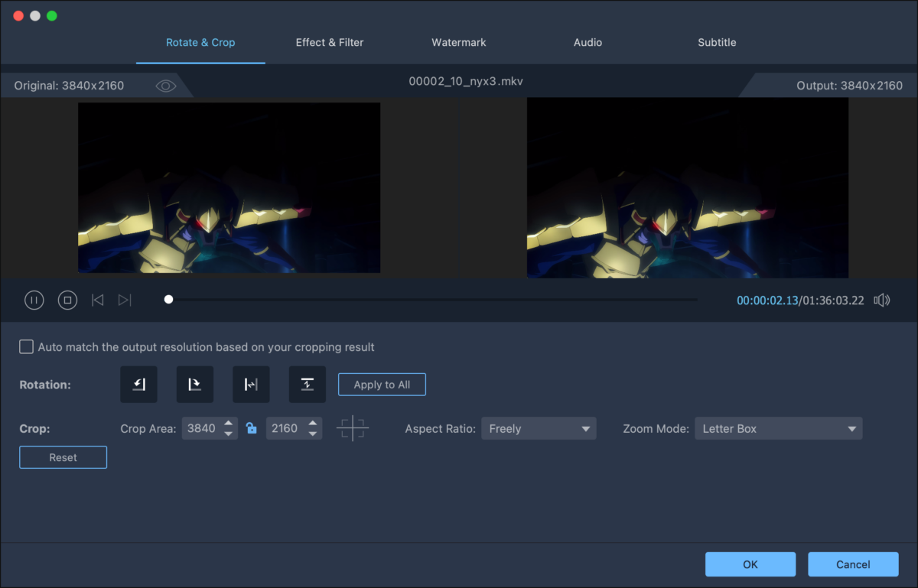Close the window with red button
Viewport: 918px width, 588px height.
click(x=18, y=15)
